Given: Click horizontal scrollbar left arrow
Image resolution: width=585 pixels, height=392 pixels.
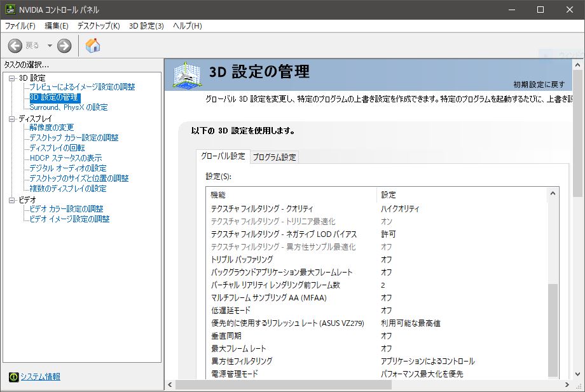Looking at the screenshot, I should click(x=170, y=385).
